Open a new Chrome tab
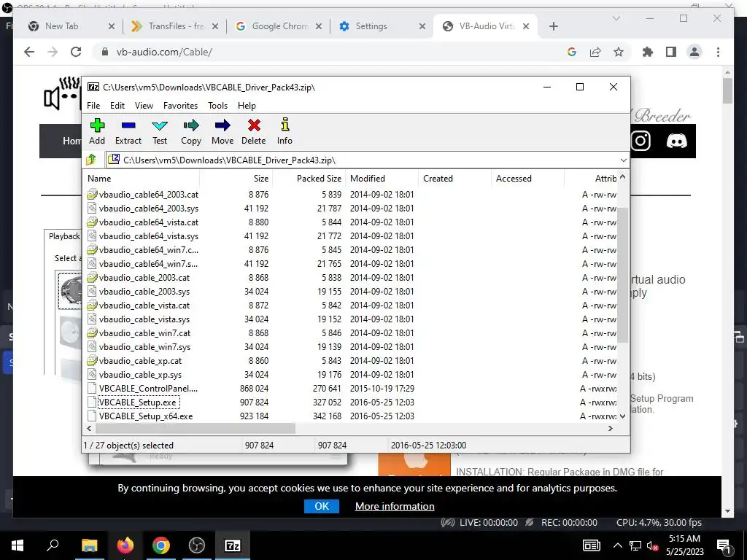Screen dimensions: 747x560 pos(553,26)
